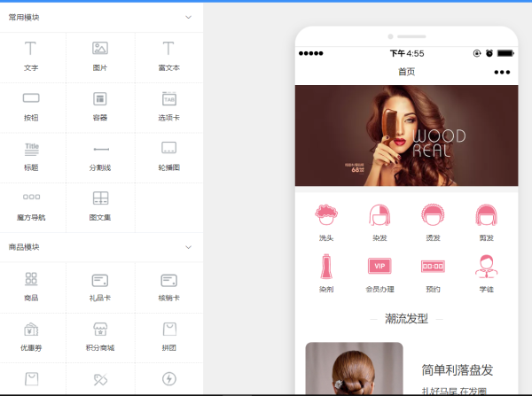The image size is (532, 396).
Task: Click the 下午4:55 time in status bar
Action: point(407,53)
